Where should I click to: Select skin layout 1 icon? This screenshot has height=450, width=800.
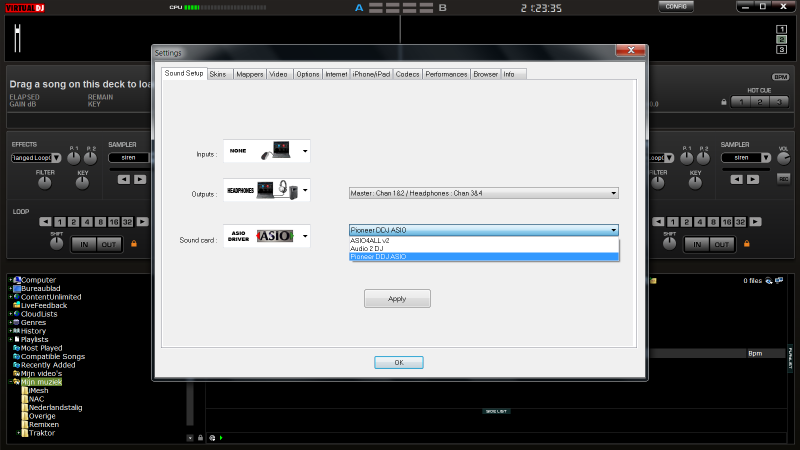click(781, 29)
